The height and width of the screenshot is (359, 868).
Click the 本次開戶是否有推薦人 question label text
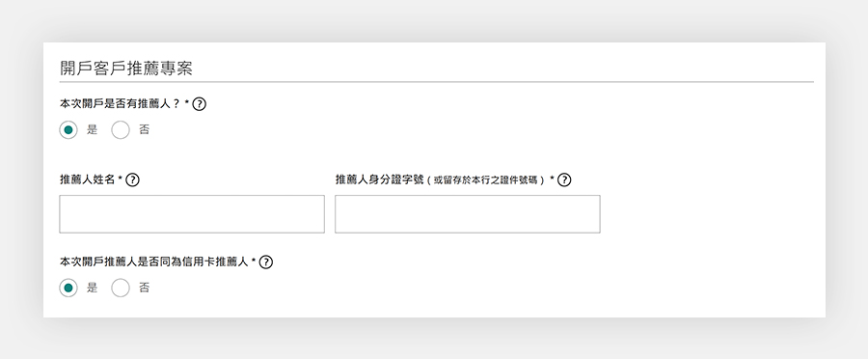121,103
